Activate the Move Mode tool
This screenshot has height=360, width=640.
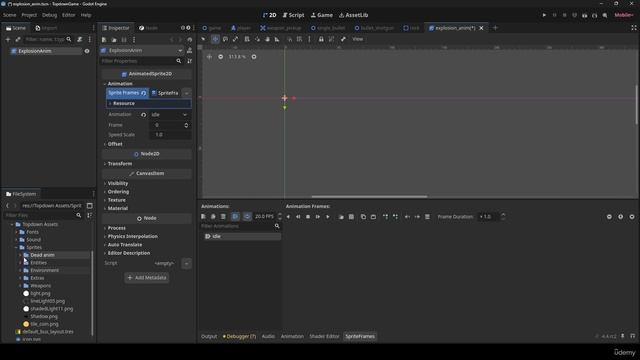(215, 39)
